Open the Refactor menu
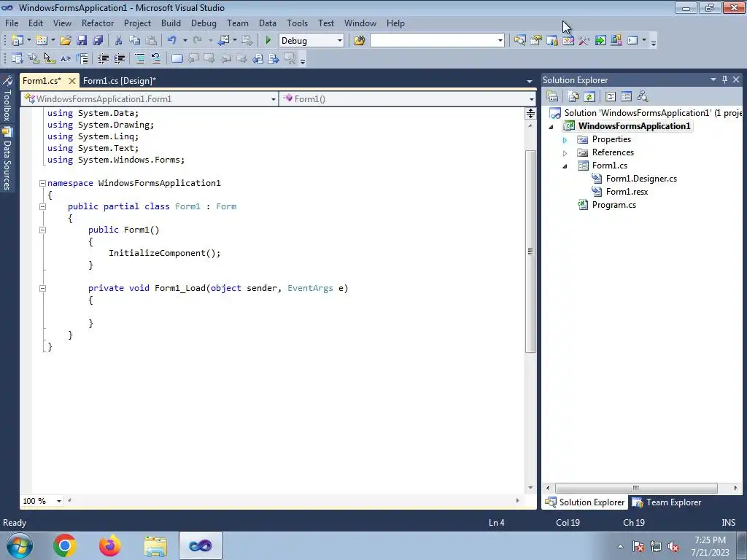The height and width of the screenshot is (560, 747). pyautogui.click(x=98, y=23)
